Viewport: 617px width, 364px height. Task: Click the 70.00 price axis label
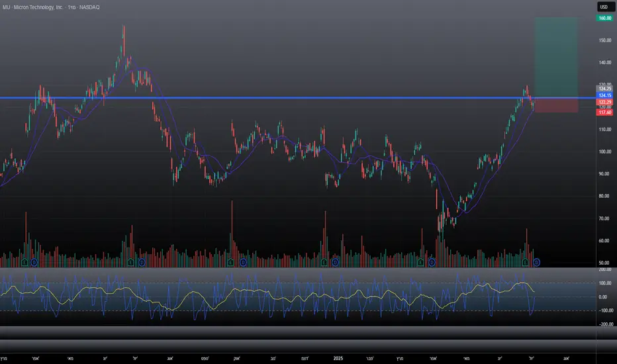(605, 218)
